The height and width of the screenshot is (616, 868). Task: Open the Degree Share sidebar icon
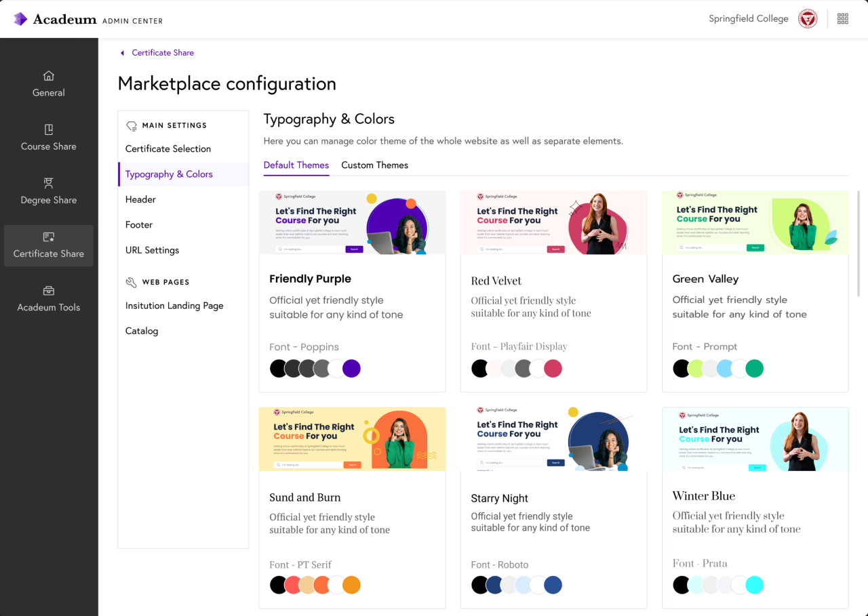49,183
